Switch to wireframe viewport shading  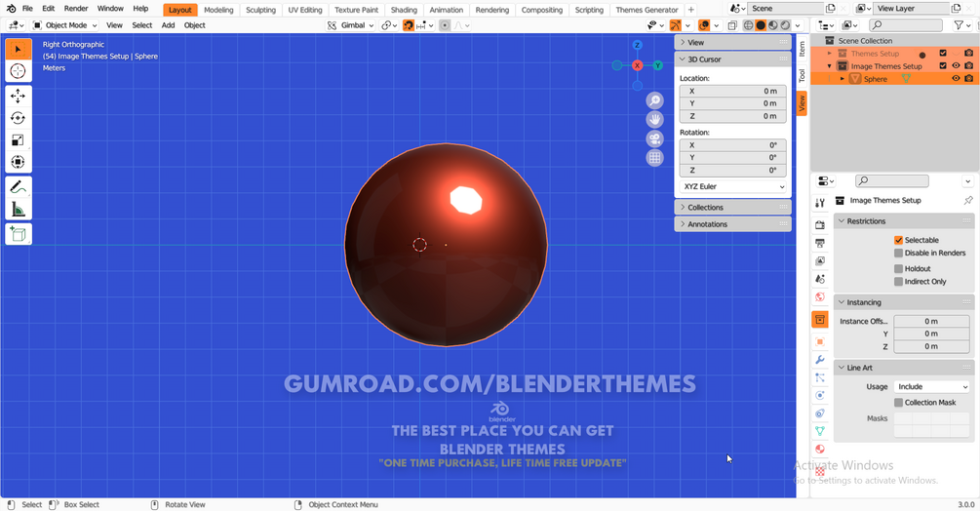point(748,25)
